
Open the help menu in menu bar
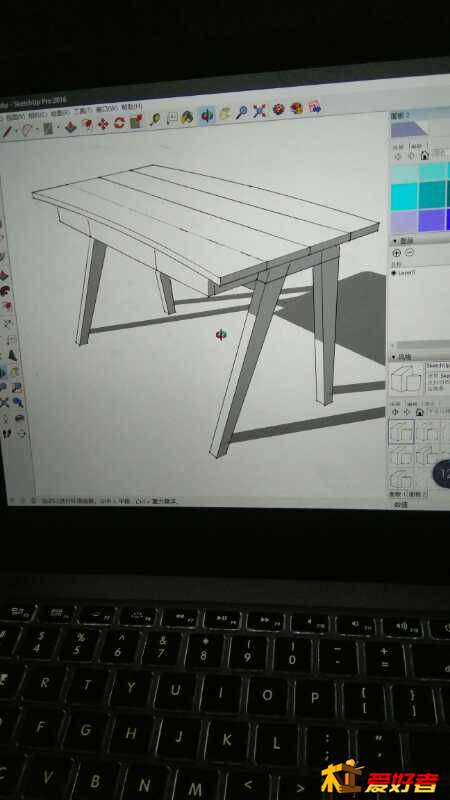point(133,107)
